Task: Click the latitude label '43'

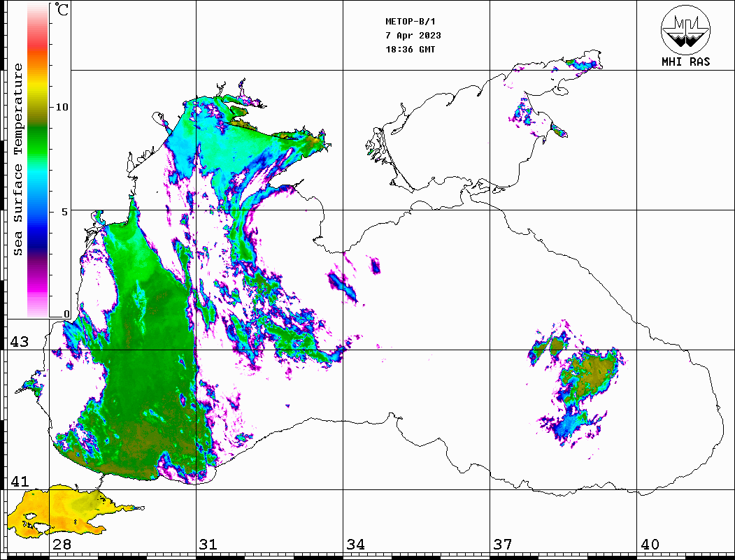Action: point(20,342)
